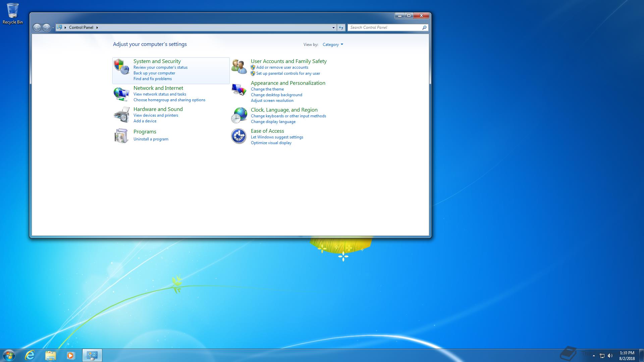Expand the arrow after Control Panel breadcrumb

[97, 27]
